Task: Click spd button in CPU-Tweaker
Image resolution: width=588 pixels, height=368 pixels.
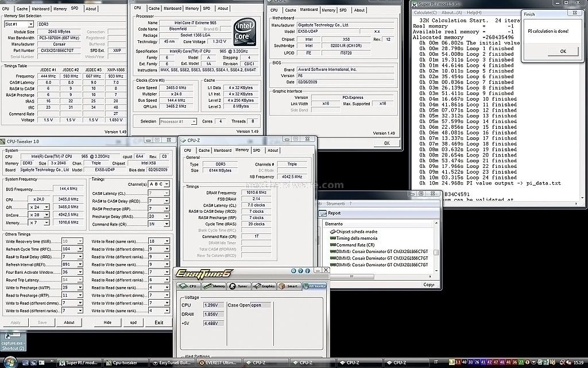Action: click(133, 323)
